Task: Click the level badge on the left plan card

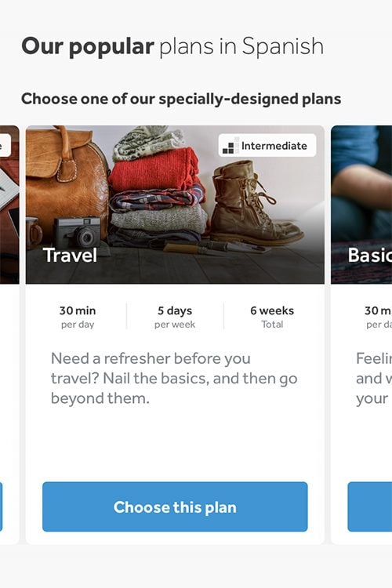Action: point(5,146)
